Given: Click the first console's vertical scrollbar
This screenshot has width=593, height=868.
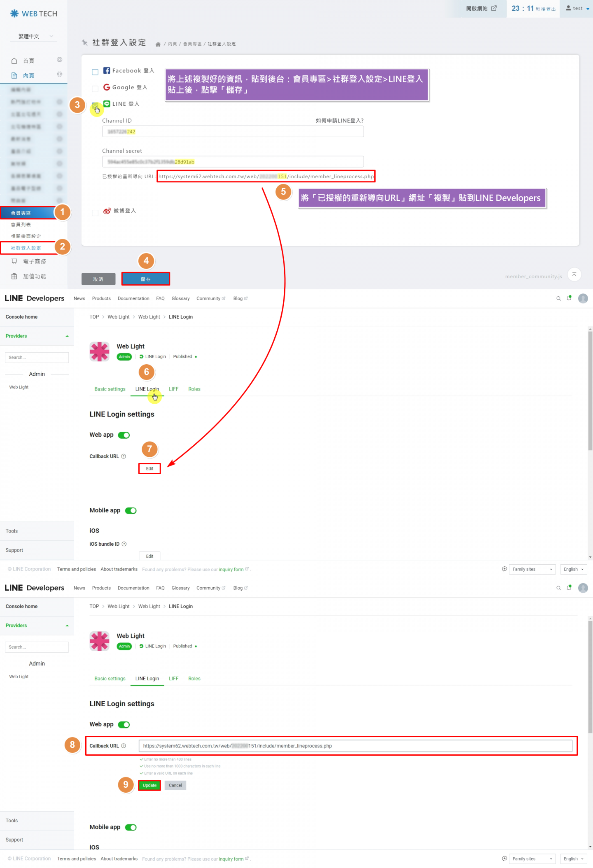Looking at the screenshot, I should coord(590,391).
